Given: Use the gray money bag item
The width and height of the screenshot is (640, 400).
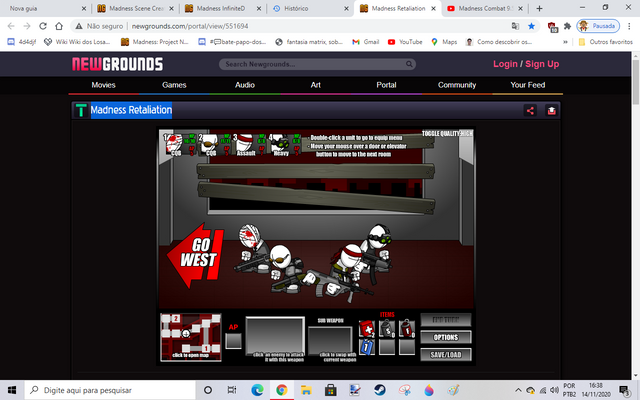Looking at the screenshot, I should [387, 329].
